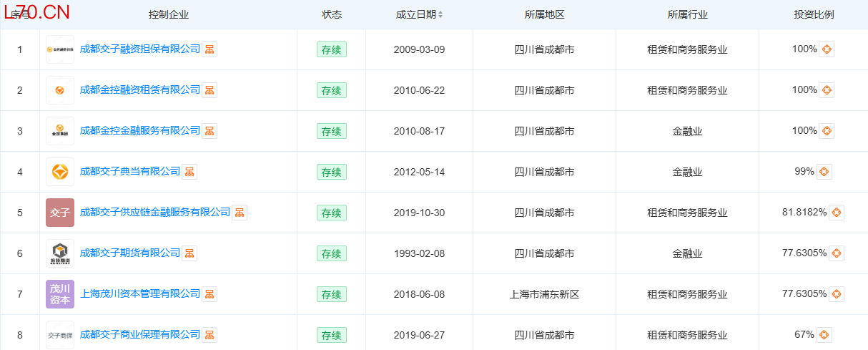Click the 所属行业 column header
The width and height of the screenshot is (868, 350).
tap(687, 14)
